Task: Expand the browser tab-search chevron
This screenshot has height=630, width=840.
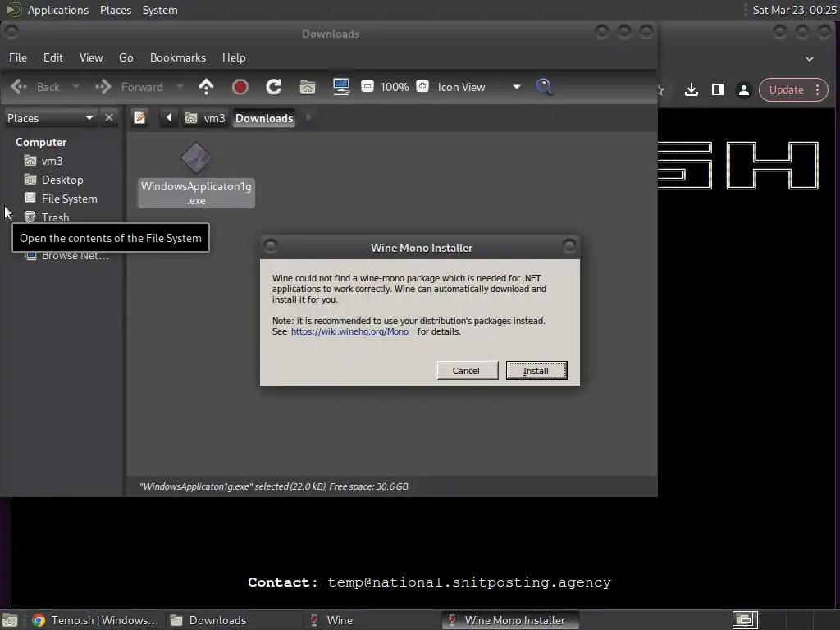Action: [x=810, y=58]
